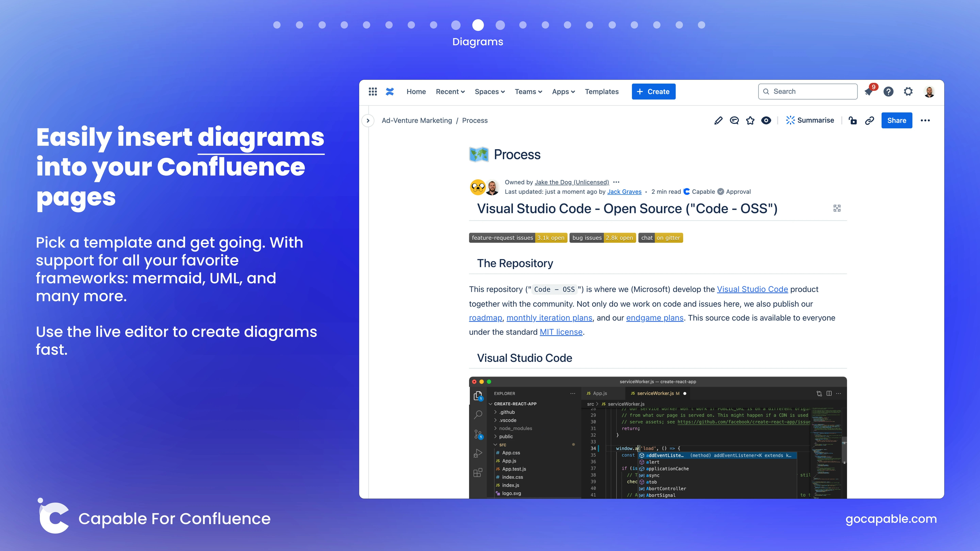Select logo.svg in the explorer
This screenshot has width=980, height=551.
click(x=508, y=494)
